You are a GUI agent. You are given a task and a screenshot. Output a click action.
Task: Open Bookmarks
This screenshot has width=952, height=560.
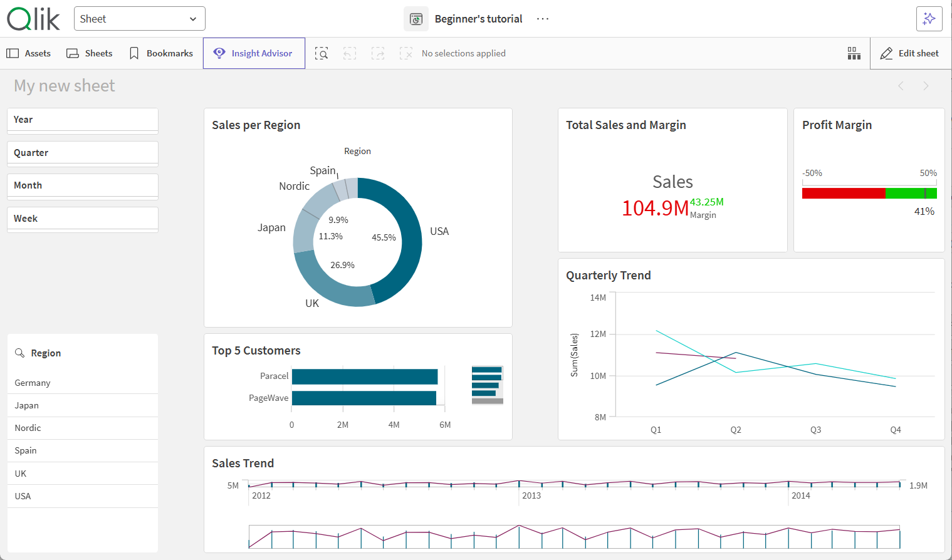pos(161,53)
